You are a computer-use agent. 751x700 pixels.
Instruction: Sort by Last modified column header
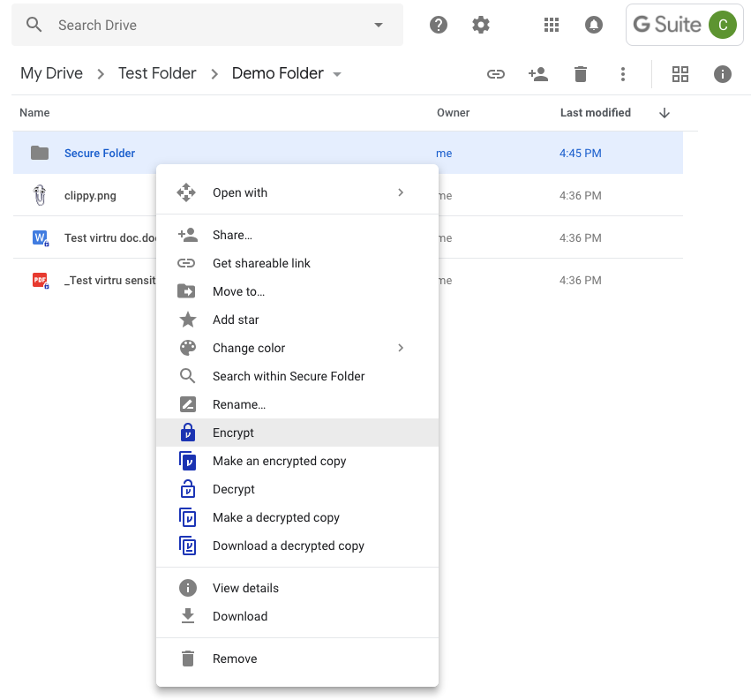(x=596, y=113)
